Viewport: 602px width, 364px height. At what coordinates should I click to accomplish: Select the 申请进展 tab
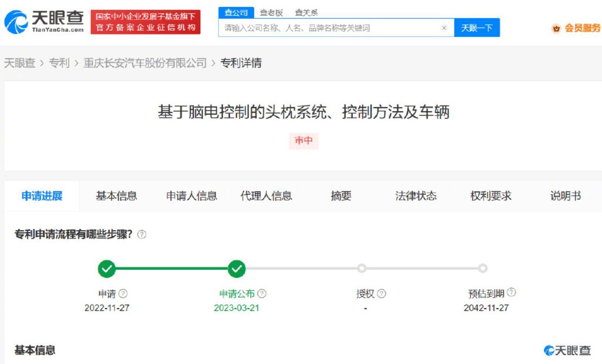tap(42, 196)
